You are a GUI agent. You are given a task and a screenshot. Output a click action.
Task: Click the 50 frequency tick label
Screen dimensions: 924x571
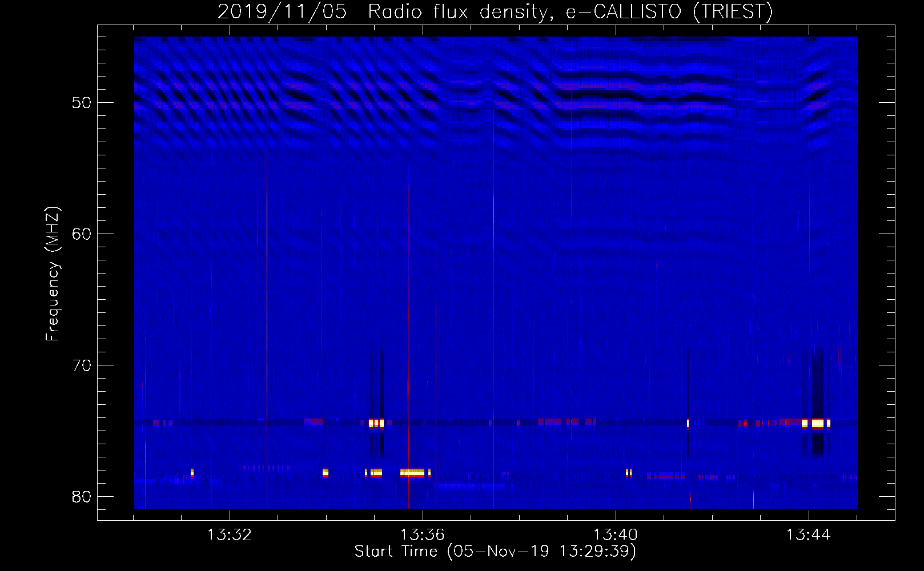[82, 103]
